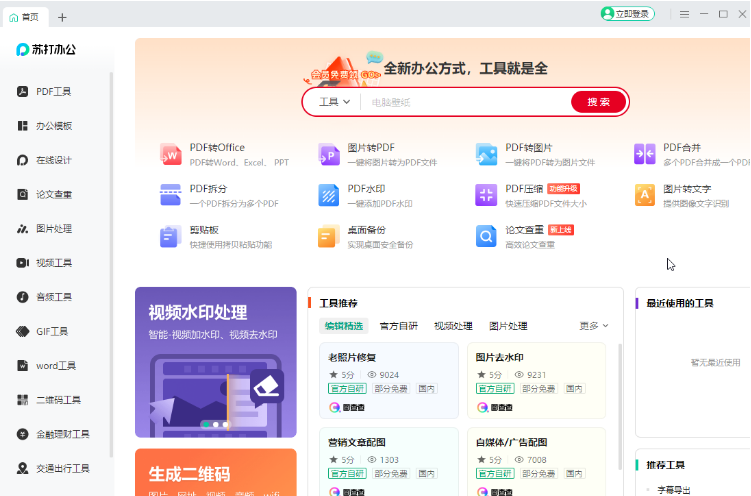This screenshot has width=751, height=496.
Task: Click the left sidebar scrollbar
Action: (x=112, y=264)
